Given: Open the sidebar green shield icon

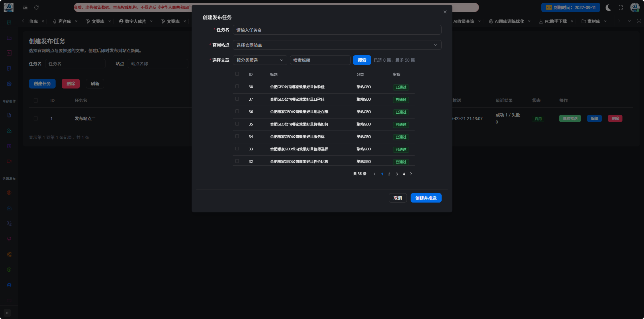Looking at the screenshot, I should (x=9, y=270).
